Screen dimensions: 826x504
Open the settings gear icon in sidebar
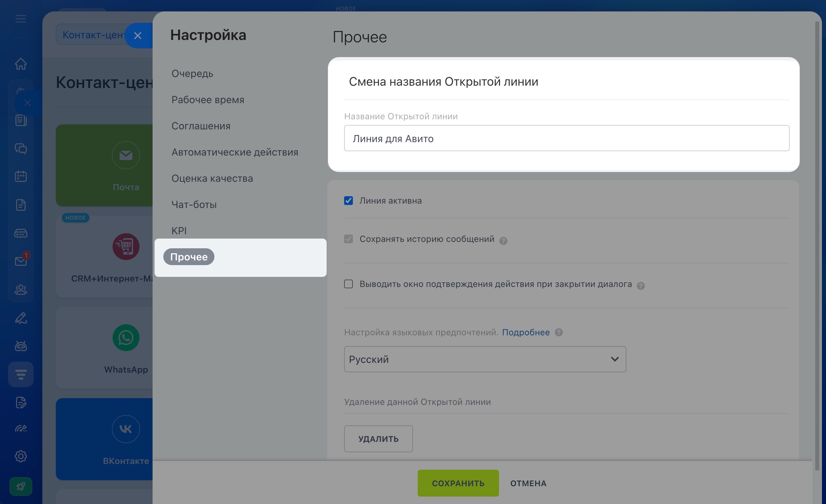pyautogui.click(x=21, y=456)
